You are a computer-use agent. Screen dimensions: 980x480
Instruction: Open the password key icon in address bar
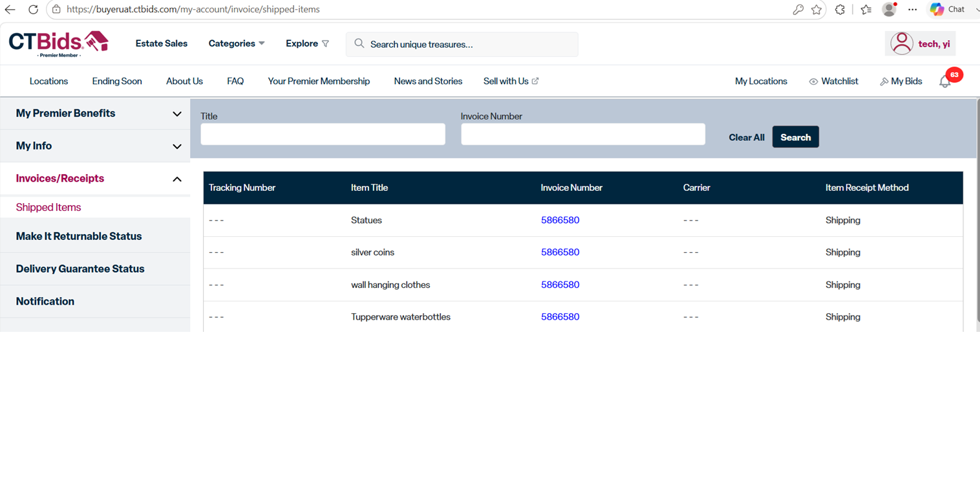pos(798,10)
